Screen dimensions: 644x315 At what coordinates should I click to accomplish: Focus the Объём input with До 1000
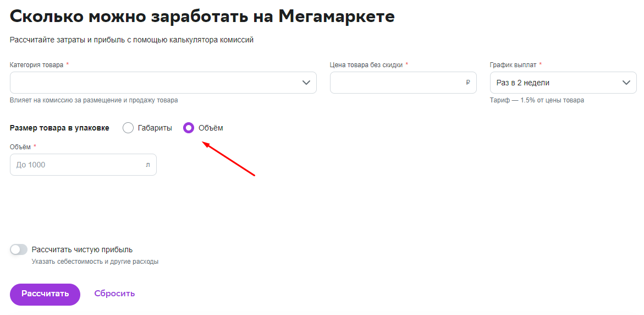pos(83,165)
